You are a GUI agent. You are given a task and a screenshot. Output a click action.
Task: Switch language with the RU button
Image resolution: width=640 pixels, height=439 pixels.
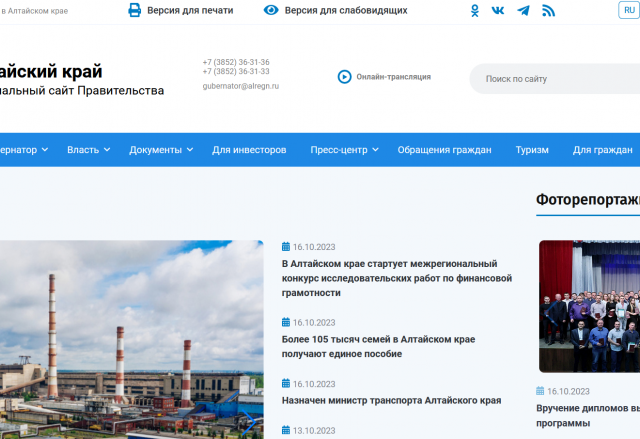coord(629,10)
